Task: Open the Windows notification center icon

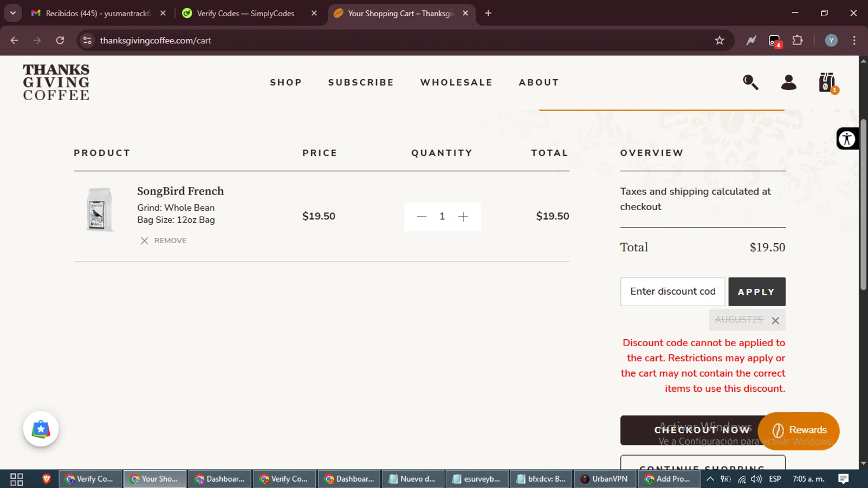Action: [x=844, y=479]
